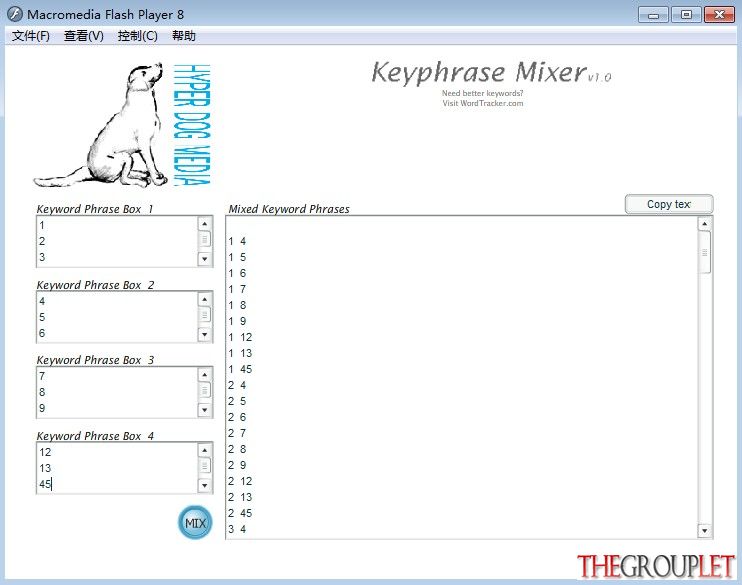Visit the WordTracker.com link
The height and width of the screenshot is (585, 742).
(483, 103)
